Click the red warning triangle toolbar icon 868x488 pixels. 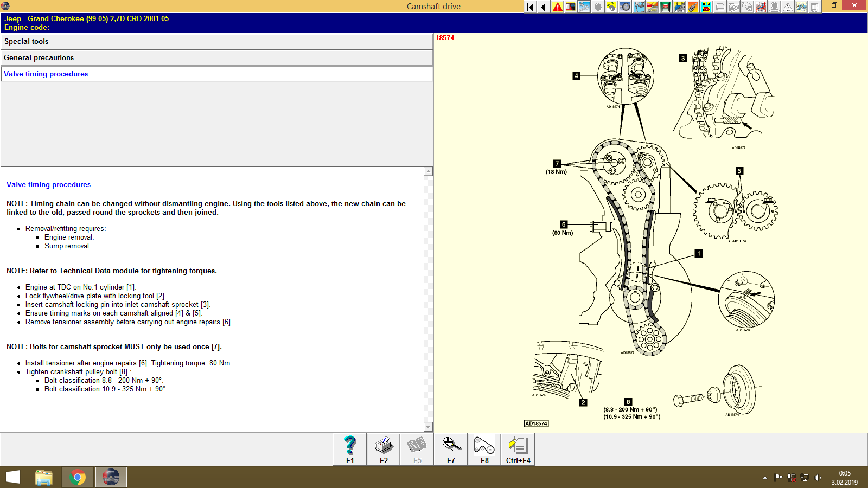(x=557, y=7)
